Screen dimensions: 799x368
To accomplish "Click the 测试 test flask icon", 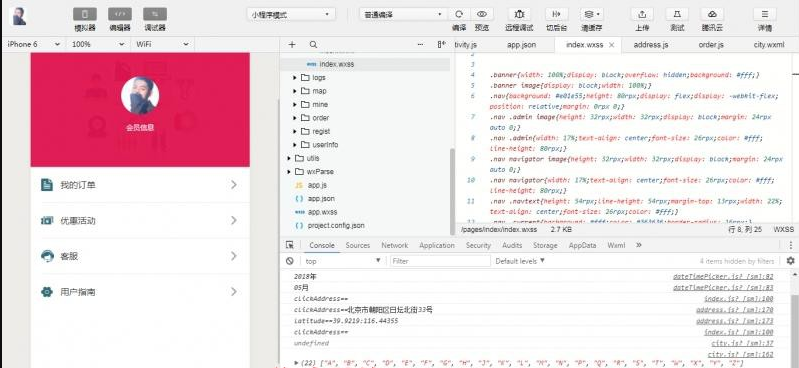I will click(x=677, y=14).
